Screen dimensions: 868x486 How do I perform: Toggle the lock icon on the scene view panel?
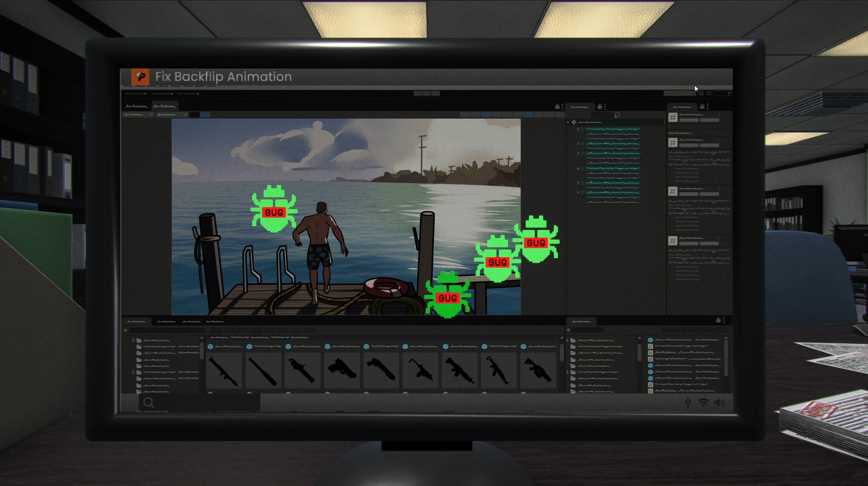tap(557, 107)
